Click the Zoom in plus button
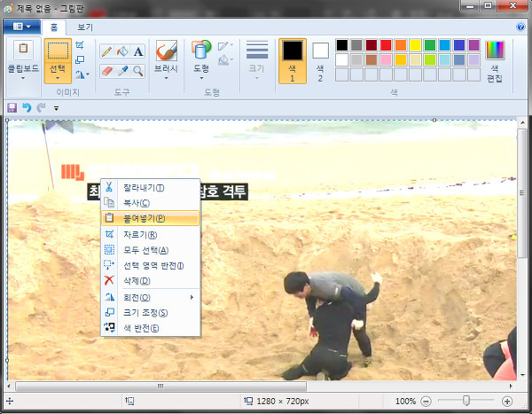 coord(507,402)
